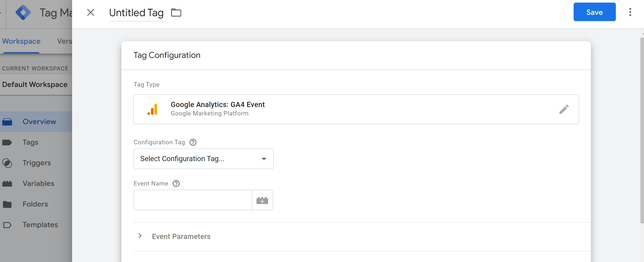Click the Configuration Tag help tooltip icon

193,142
